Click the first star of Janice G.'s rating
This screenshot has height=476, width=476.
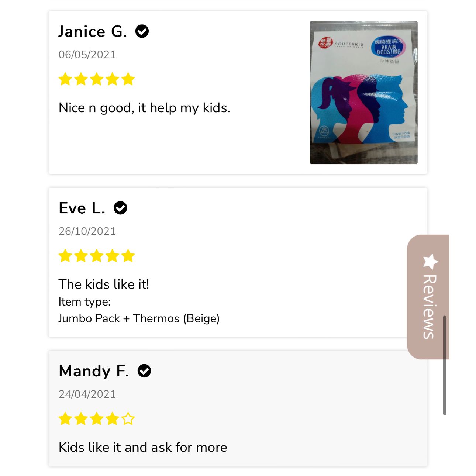[65, 79]
